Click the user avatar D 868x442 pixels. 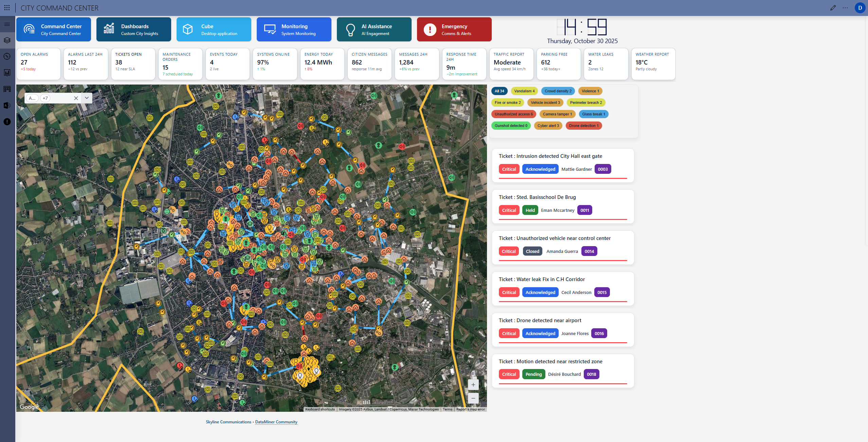[x=860, y=8]
